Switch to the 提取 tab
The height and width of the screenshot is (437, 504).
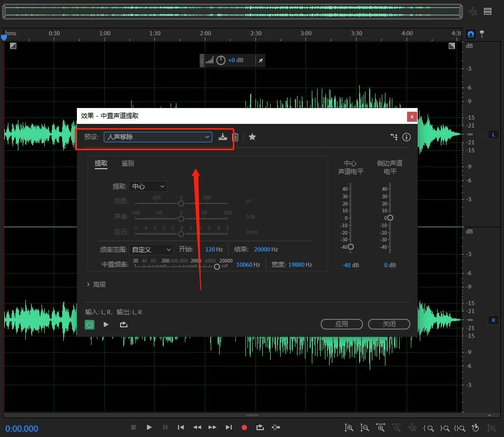tap(101, 163)
